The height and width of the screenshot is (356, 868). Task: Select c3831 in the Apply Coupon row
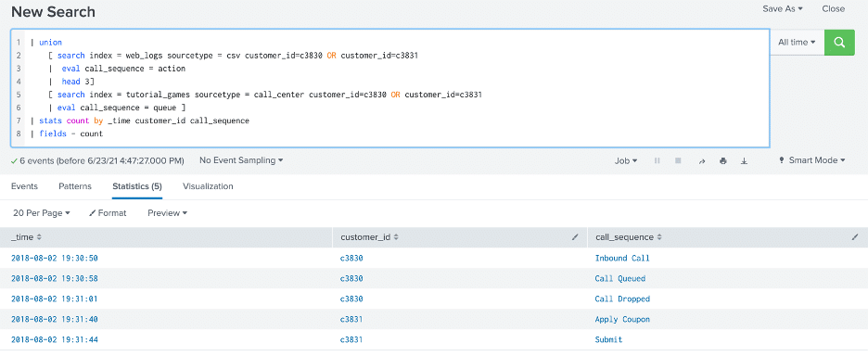click(x=351, y=320)
